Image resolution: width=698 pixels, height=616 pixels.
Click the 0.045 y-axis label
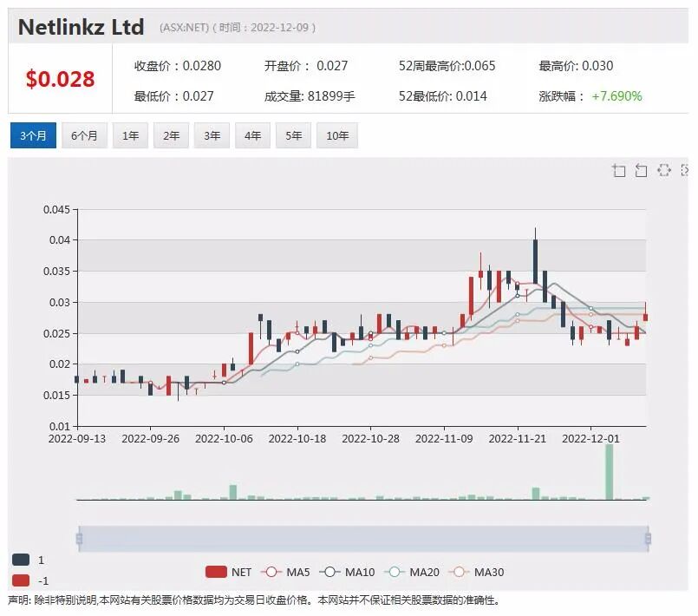tap(56, 209)
